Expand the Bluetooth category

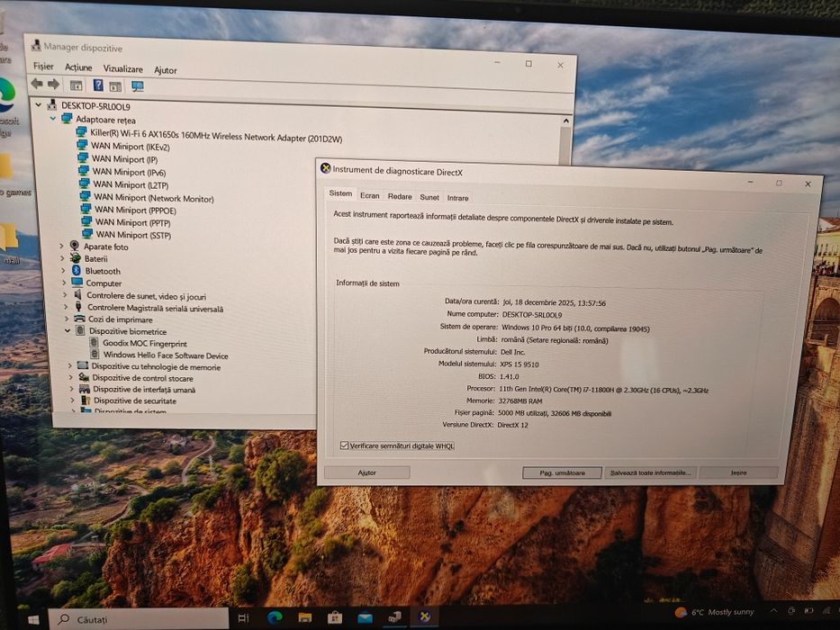pos(64,271)
